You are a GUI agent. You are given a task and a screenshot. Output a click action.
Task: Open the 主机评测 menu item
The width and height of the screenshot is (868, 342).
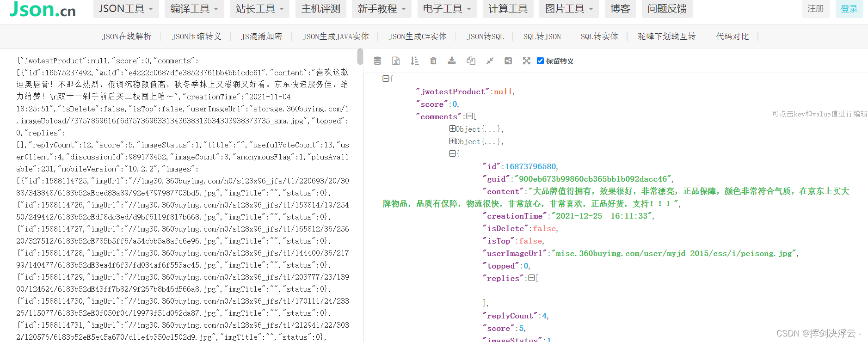(321, 9)
